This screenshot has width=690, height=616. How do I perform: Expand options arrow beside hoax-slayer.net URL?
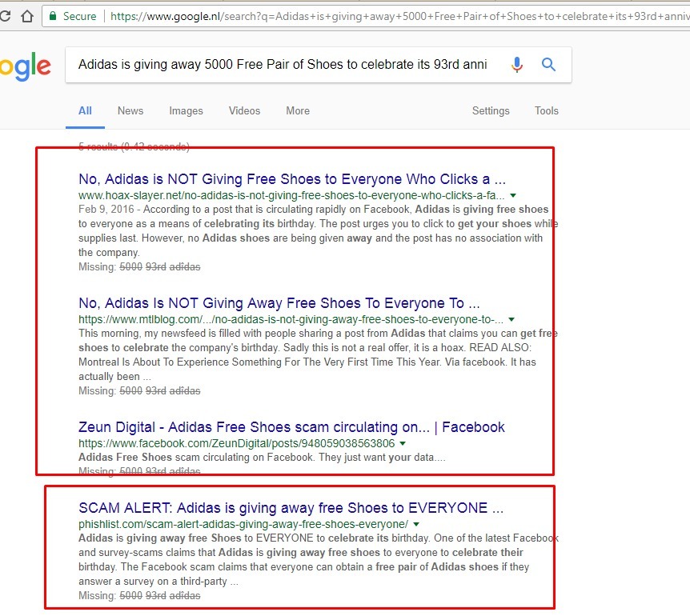click(x=512, y=196)
